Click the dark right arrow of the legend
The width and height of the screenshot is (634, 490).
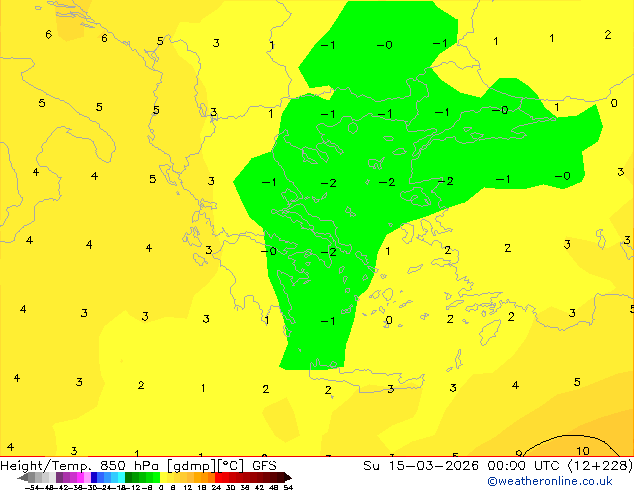[x=288, y=477]
